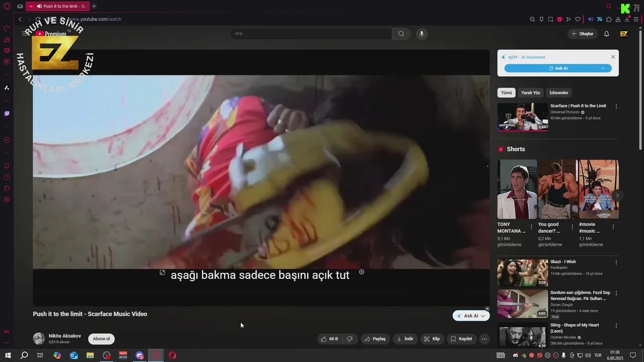Click the Abone ol subscribe button
The height and width of the screenshot is (362, 644).
101,339
